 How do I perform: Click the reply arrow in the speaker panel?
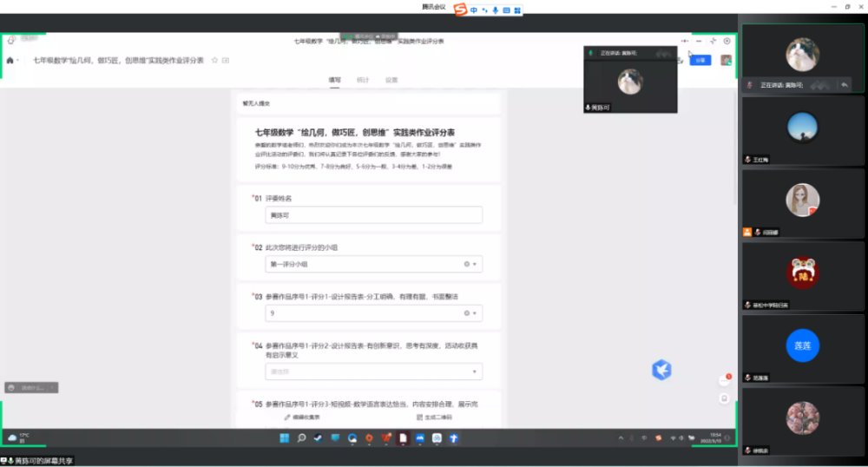click(x=844, y=85)
